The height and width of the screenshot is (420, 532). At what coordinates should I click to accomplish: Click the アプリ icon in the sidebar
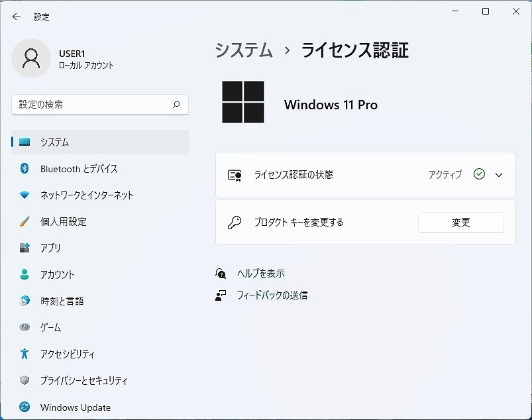pos(24,248)
